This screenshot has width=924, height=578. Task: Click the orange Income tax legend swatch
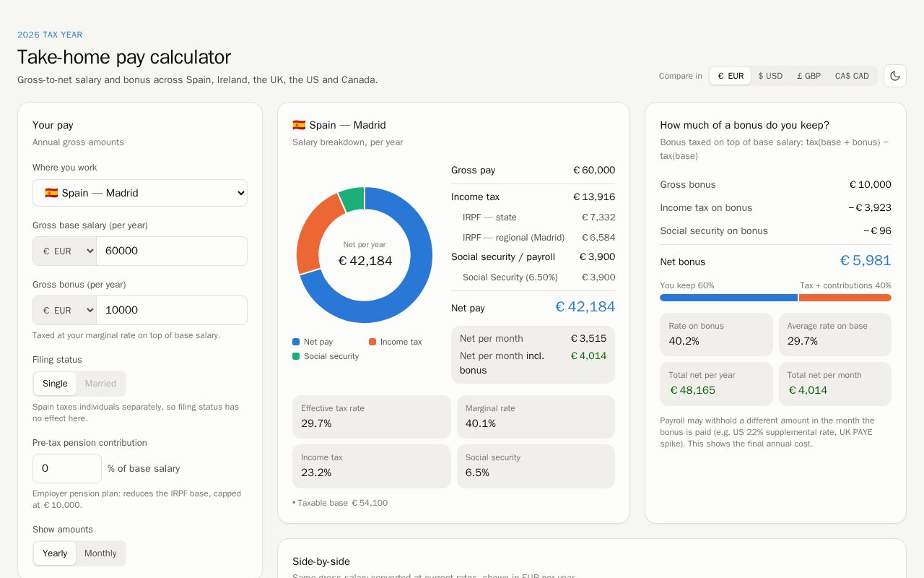tap(372, 342)
